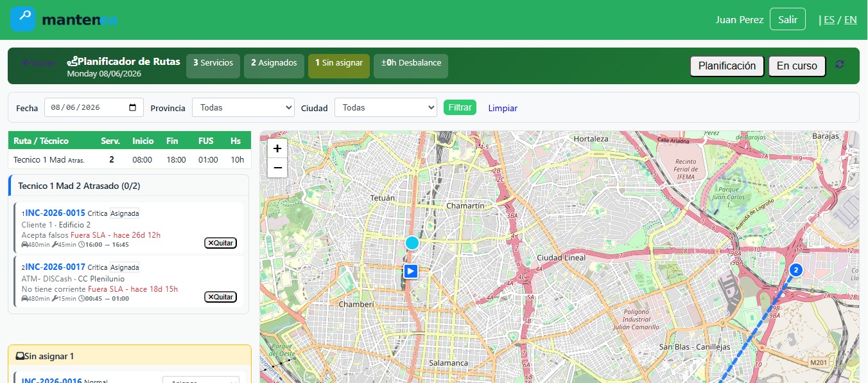Open the Asignar dropdown for INC-2026-0016
868x383 pixels.
click(201, 380)
